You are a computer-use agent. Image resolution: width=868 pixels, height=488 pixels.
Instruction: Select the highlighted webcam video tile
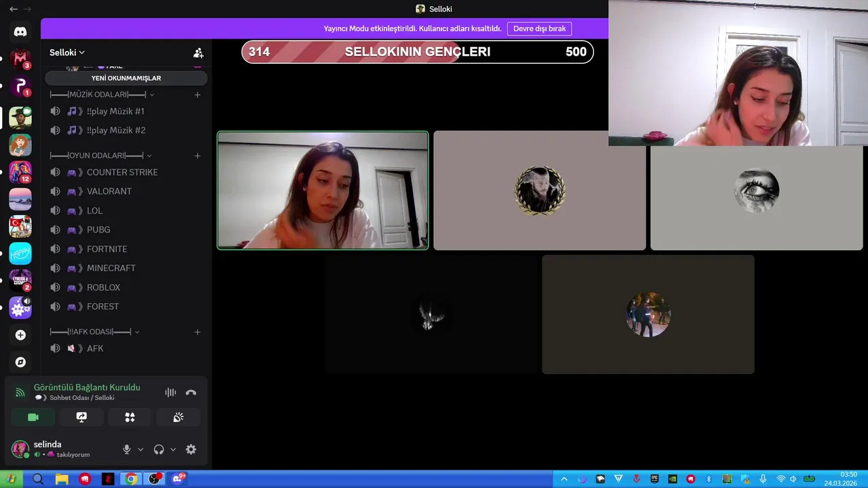pyautogui.click(x=323, y=190)
